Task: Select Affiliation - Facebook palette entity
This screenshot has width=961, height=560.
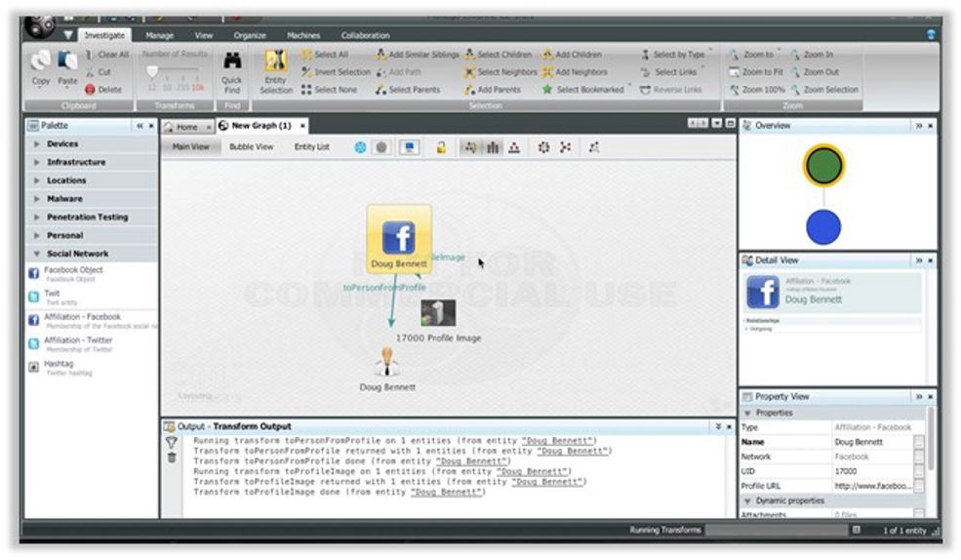Action: [92, 320]
